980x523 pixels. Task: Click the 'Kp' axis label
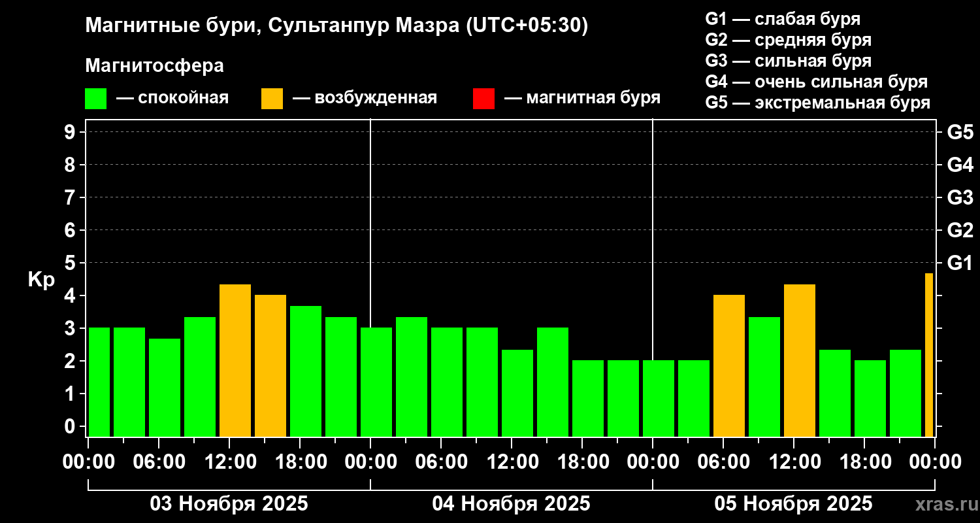pyautogui.click(x=41, y=280)
